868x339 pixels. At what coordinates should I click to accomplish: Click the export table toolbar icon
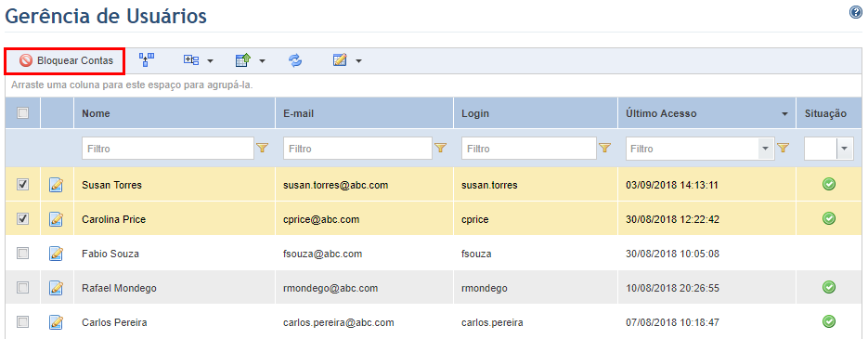[x=243, y=60]
